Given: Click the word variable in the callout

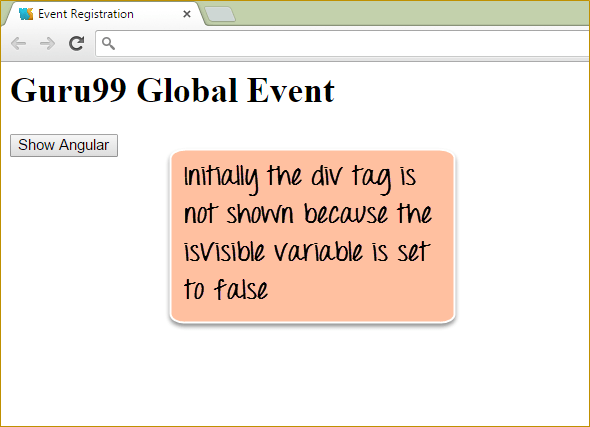Looking at the screenshot, I should pyautogui.click(x=318, y=252).
